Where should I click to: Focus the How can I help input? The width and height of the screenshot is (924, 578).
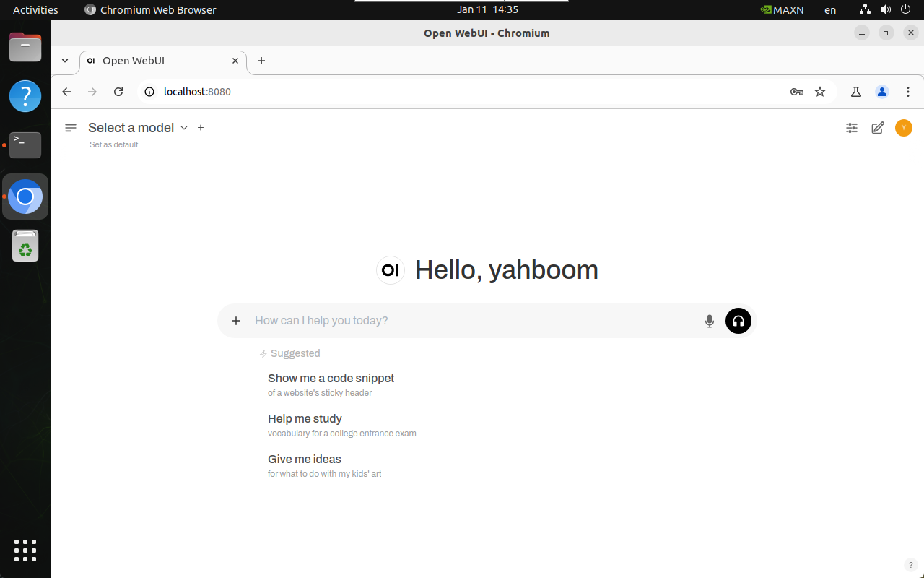(469, 321)
